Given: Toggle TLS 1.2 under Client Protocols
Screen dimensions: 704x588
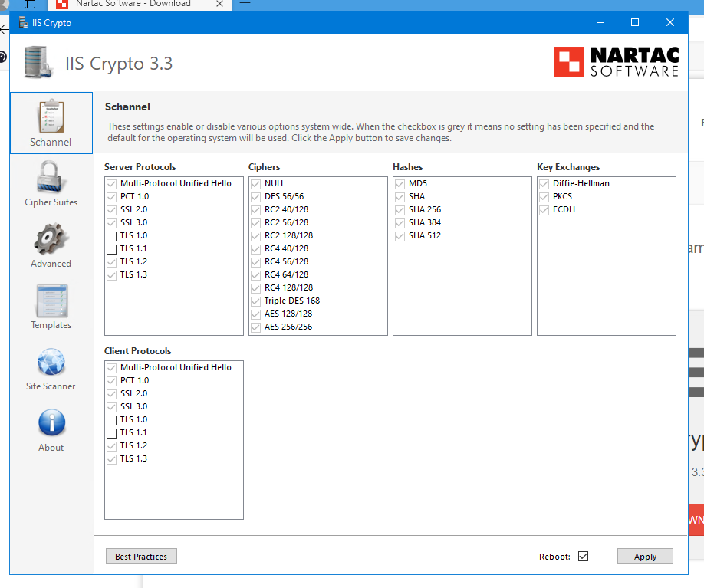Looking at the screenshot, I should [x=112, y=446].
